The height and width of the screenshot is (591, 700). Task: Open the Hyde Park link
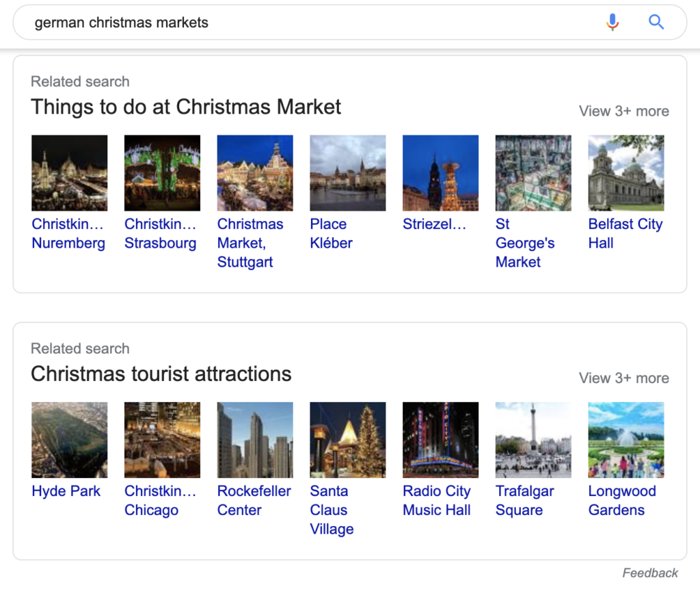pos(66,491)
